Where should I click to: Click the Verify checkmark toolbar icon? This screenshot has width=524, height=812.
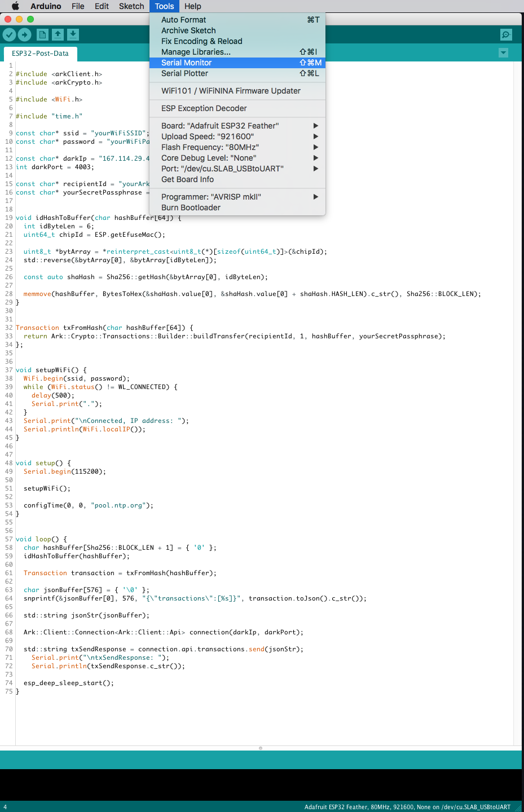(9, 35)
